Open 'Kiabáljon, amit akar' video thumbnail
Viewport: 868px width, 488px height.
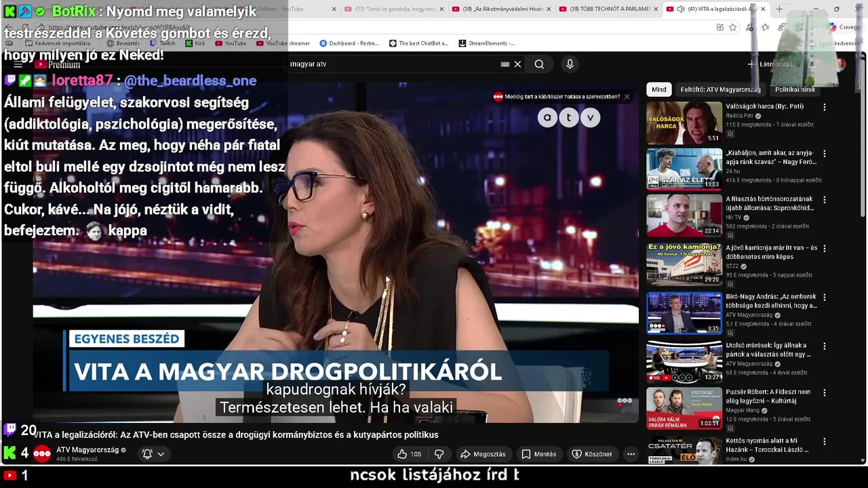[x=684, y=169]
